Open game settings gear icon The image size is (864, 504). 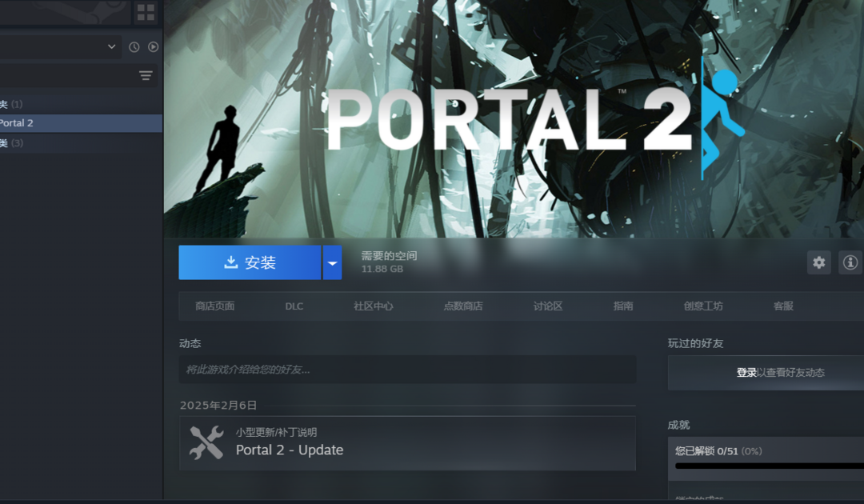[x=818, y=262]
